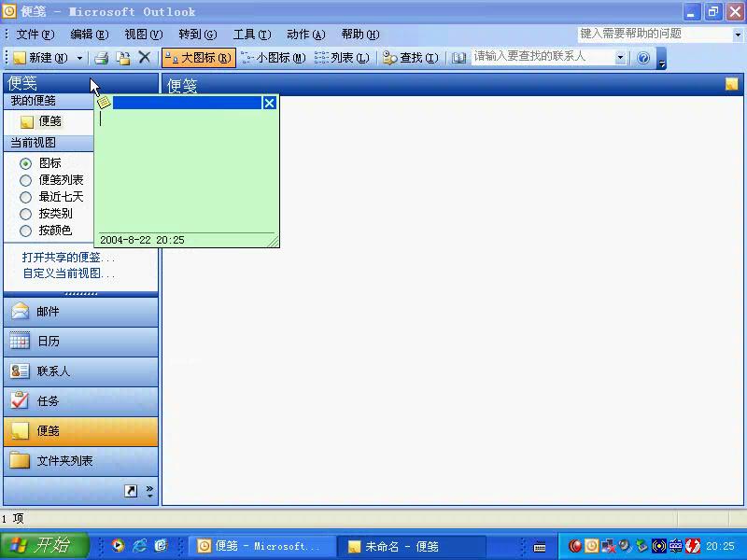Select the 按颜色 view radio button
This screenshot has width=747, height=560.
[26, 231]
